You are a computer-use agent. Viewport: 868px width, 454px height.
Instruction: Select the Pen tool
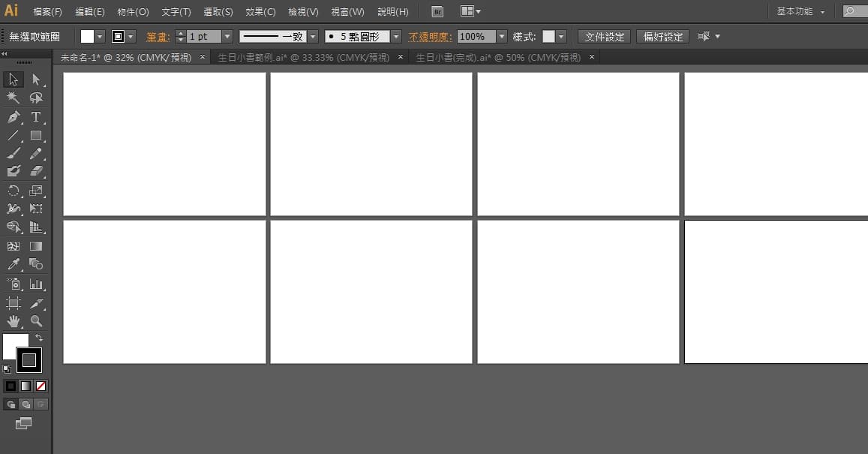click(14, 117)
